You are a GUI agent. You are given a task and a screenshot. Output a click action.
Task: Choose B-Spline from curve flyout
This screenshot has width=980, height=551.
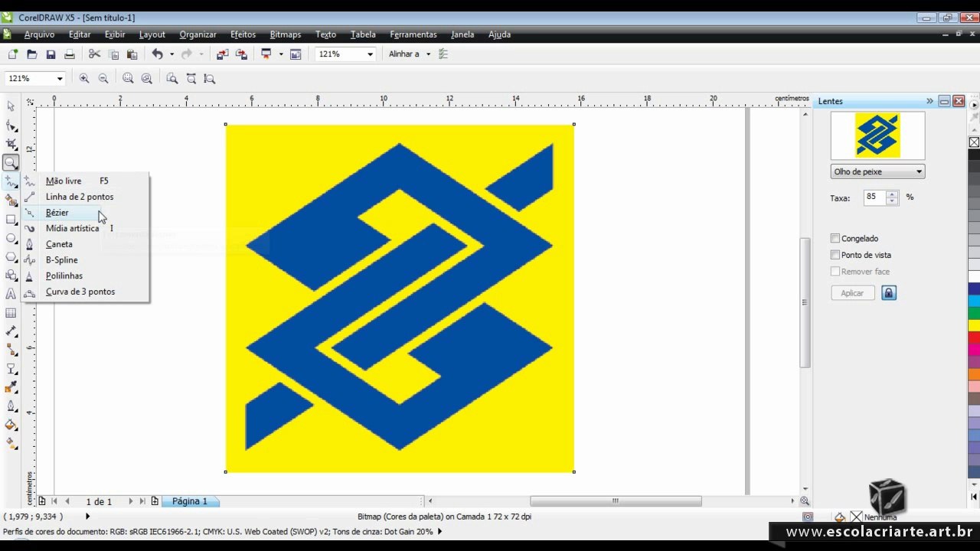(86, 260)
